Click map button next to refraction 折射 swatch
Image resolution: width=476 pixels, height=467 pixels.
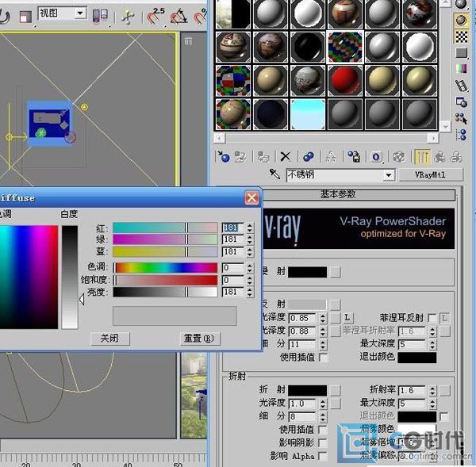click(x=335, y=391)
